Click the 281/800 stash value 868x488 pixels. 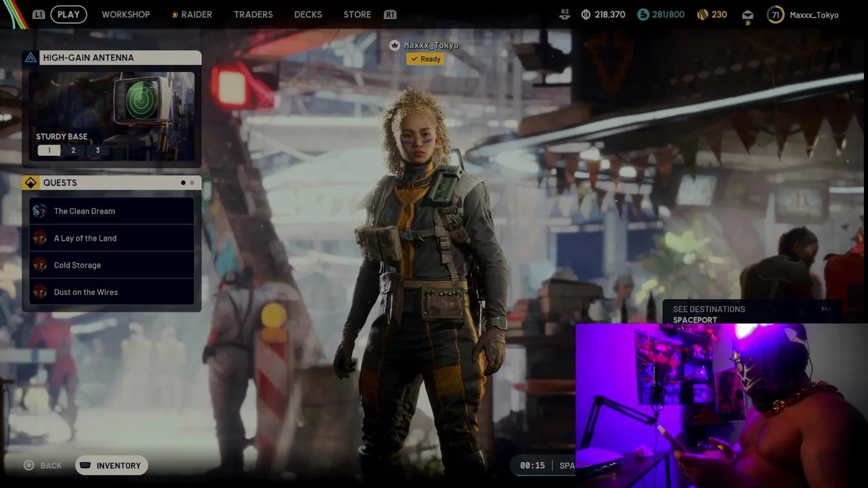pyautogui.click(x=668, y=14)
